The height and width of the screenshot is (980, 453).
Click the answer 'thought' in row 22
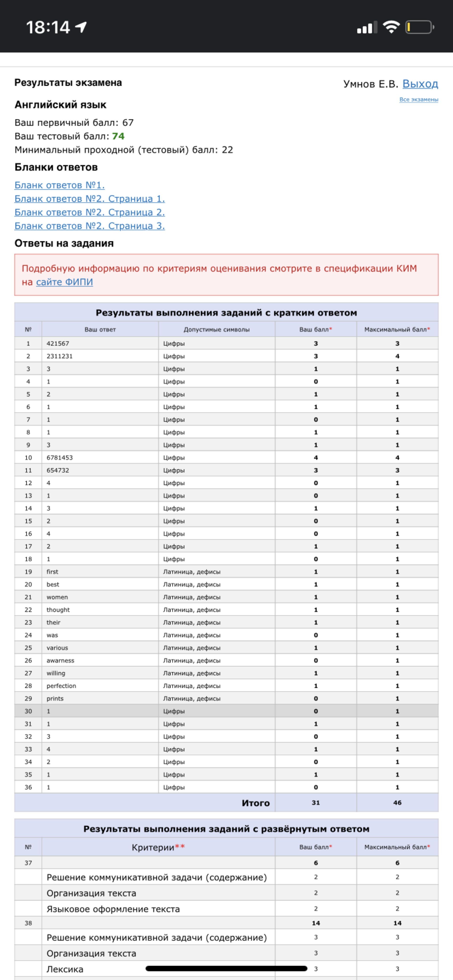pyautogui.click(x=58, y=610)
